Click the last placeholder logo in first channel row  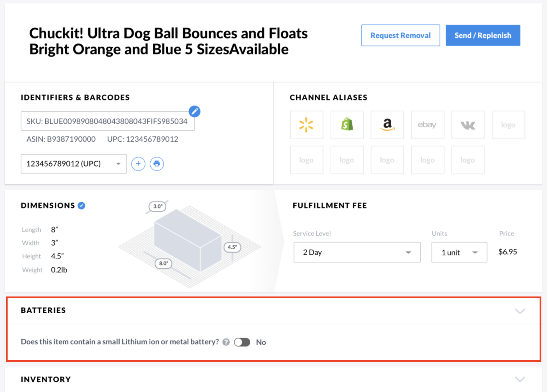pyautogui.click(x=508, y=125)
